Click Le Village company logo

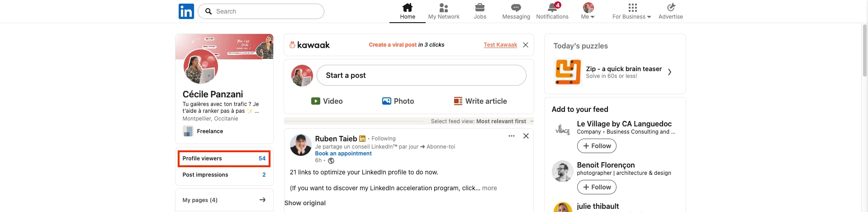pyautogui.click(x=563, y=130)
